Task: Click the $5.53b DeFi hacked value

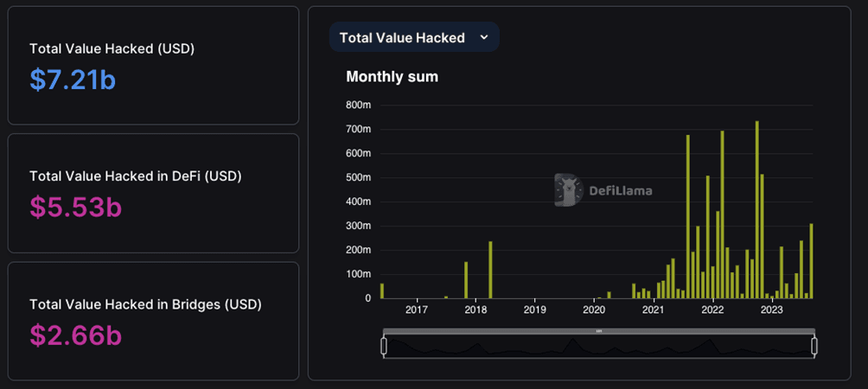Action: click(x=75, y=207)
